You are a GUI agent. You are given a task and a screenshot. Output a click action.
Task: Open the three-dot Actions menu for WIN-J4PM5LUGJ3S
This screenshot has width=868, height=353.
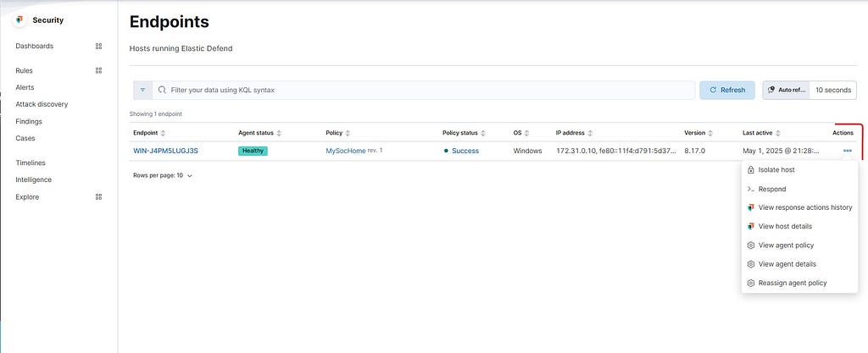848,151
